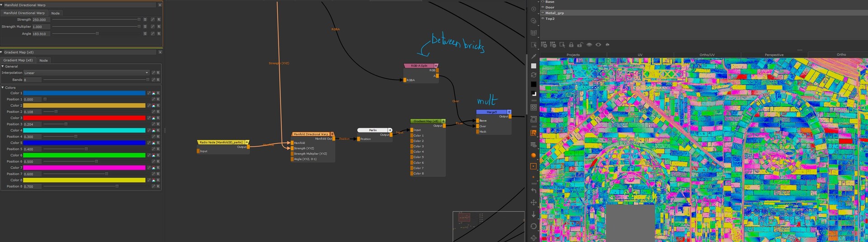Click the orange paint buffer square icon
The image size is (868, 242).
(533, 166)
